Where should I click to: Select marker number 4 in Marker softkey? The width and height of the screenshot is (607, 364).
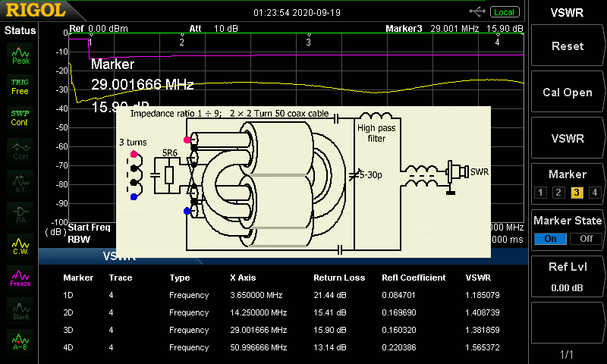tap(595, 192)
